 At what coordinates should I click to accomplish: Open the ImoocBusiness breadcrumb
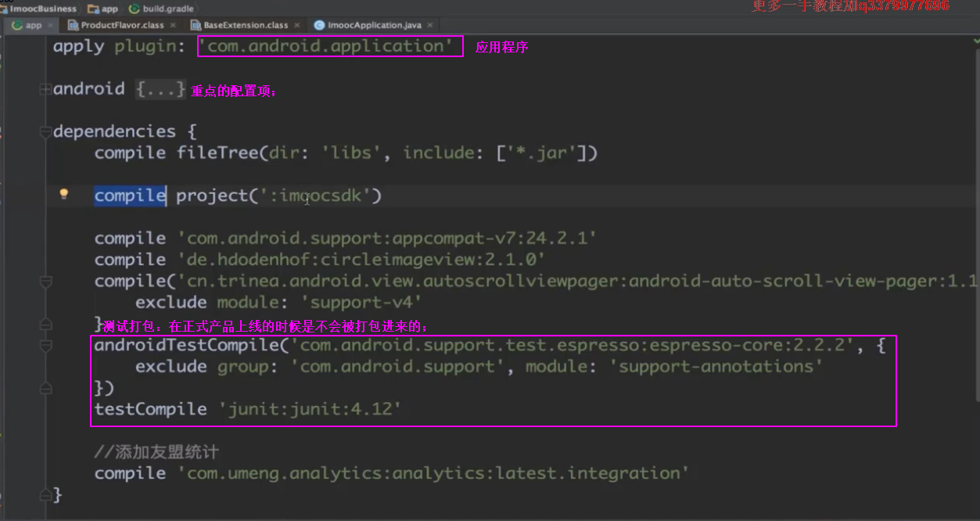point(42,9)
